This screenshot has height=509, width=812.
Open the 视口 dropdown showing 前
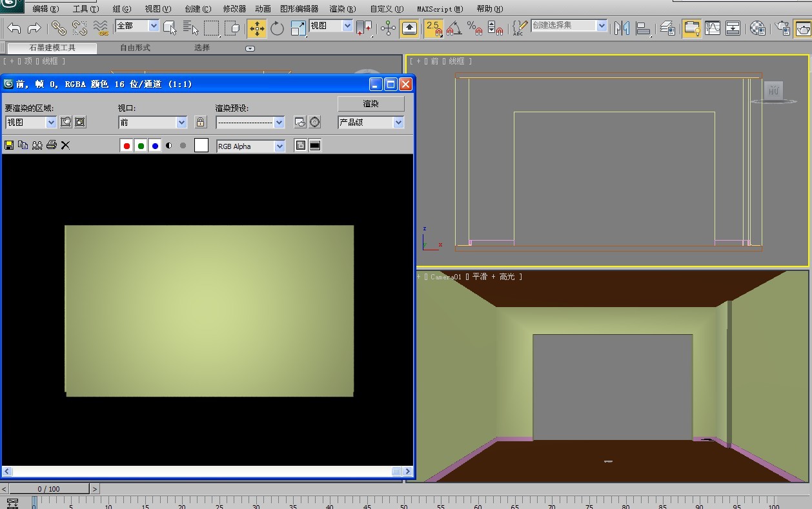click(x=153, y=123)
